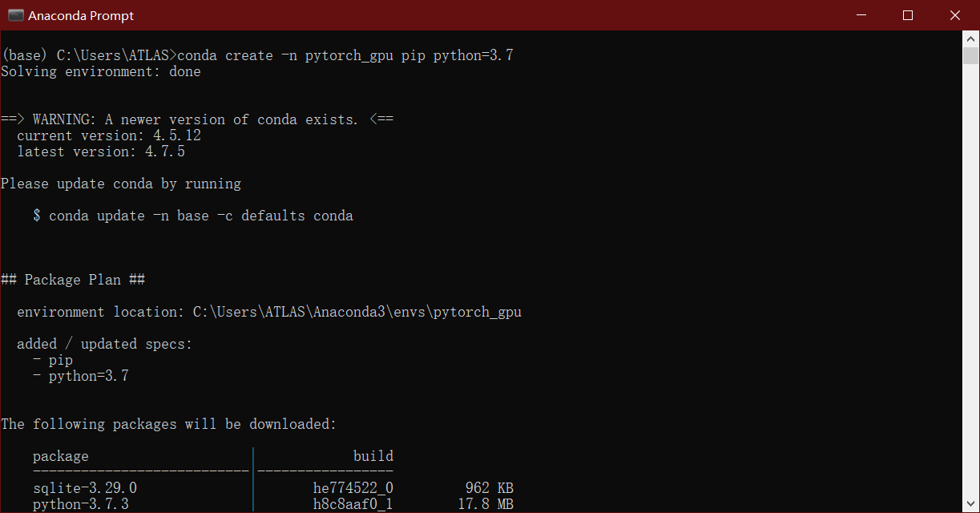Close the Anaconda Prompt window

[955, 15]
